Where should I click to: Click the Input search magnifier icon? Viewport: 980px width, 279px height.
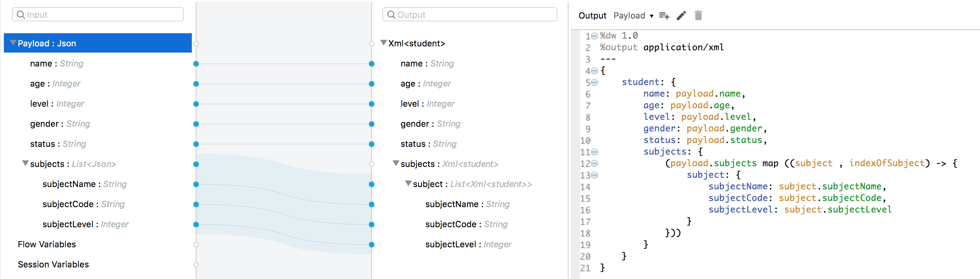pyautogui.click(x=21, y=15)
